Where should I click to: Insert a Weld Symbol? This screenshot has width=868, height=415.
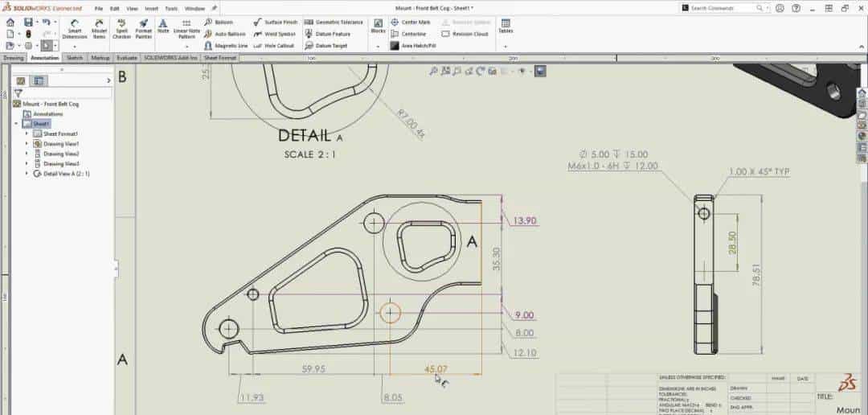274,34
